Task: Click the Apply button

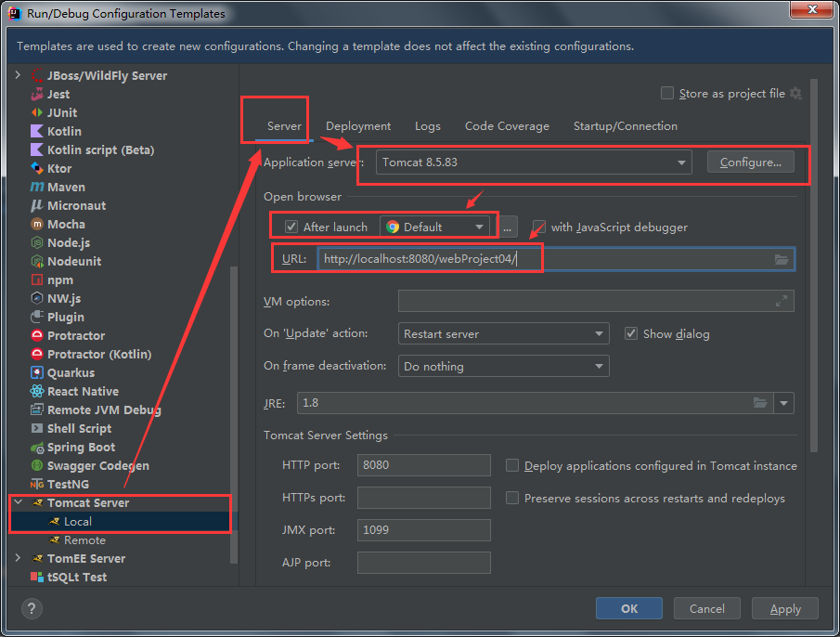Action: (x=785, y=608)
